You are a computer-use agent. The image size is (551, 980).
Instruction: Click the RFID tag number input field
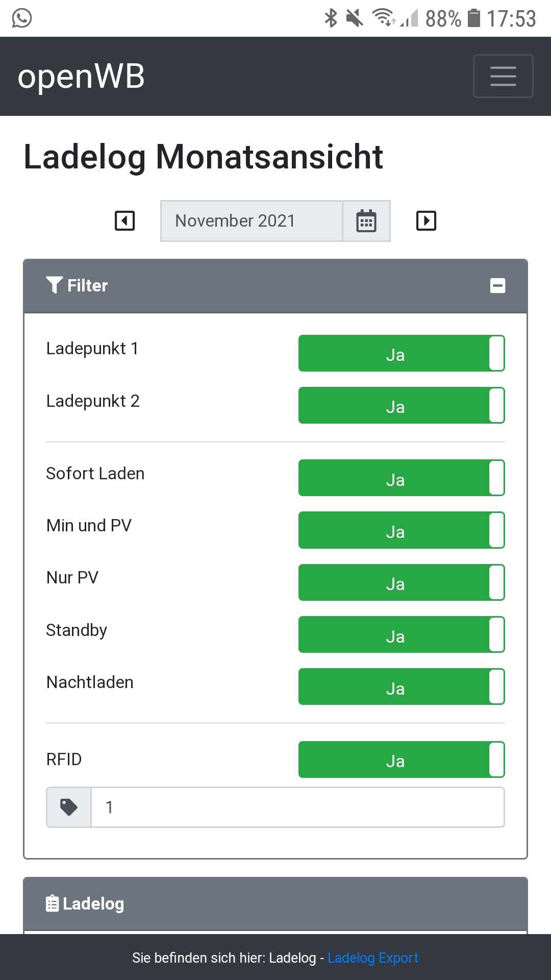pos(297,807)
